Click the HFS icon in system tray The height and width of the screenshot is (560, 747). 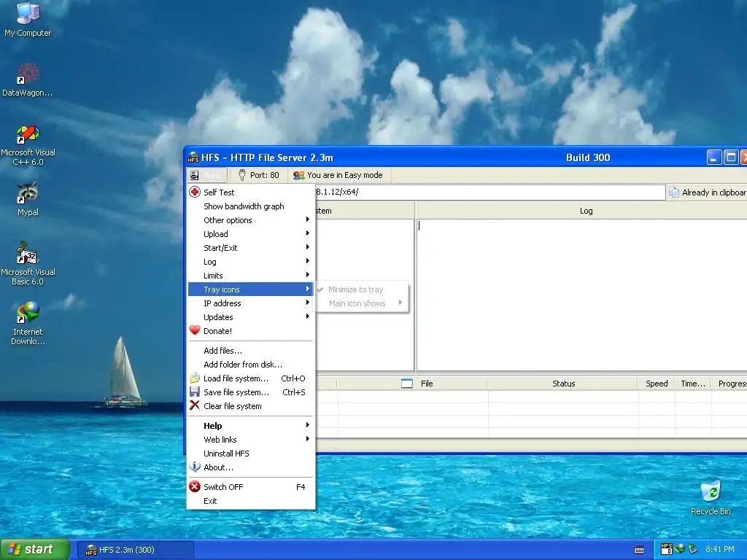(667, 549)
